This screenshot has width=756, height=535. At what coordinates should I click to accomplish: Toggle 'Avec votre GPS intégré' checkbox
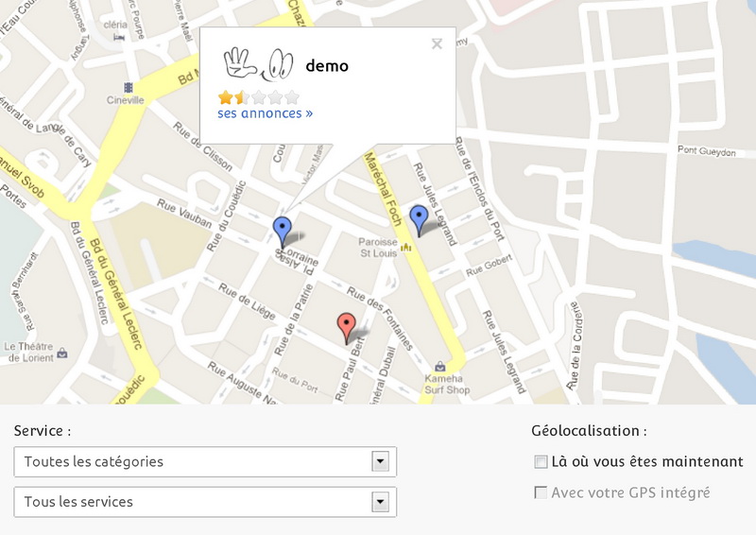(x=541, y=492)
